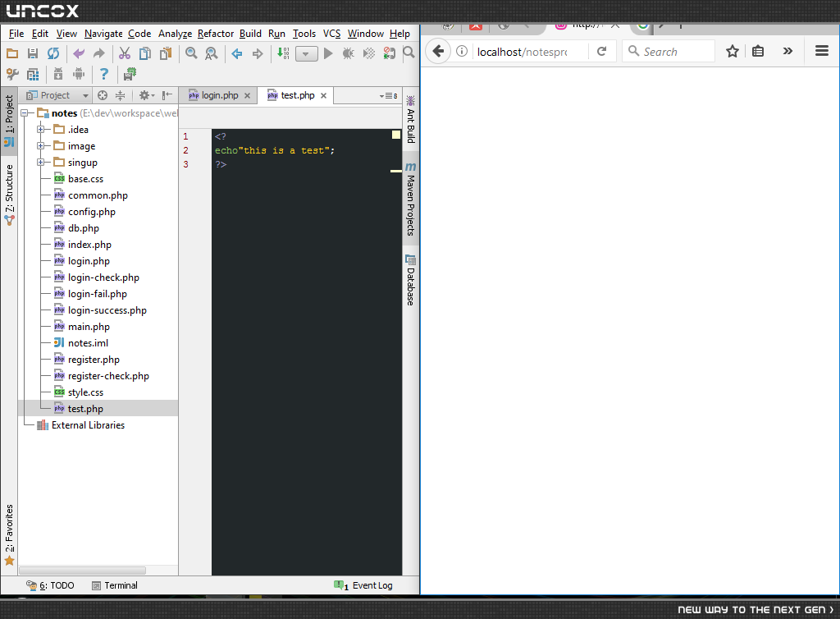
Task: Open the Refactor menu
Action: [x=216, y=34]
